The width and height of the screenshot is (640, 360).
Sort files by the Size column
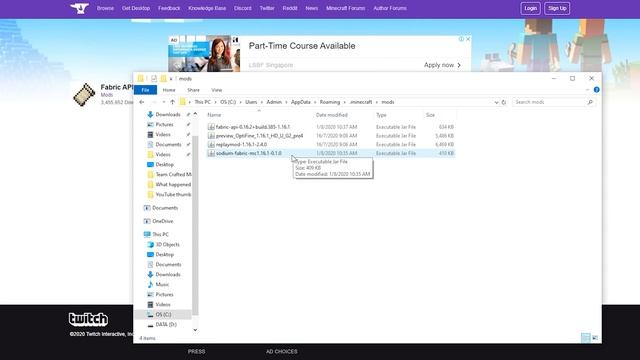pyautogui.click(x=431, y=115)
